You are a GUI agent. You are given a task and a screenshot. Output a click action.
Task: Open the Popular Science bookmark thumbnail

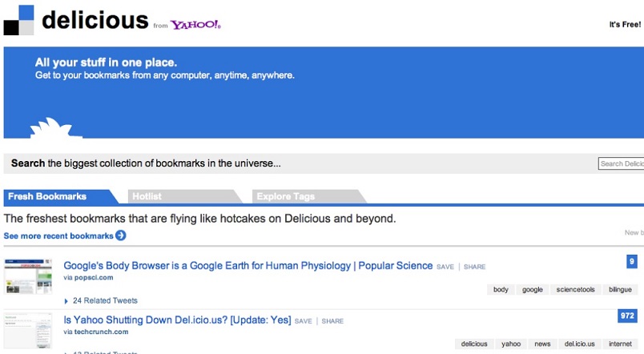click(x=28, y=276)
